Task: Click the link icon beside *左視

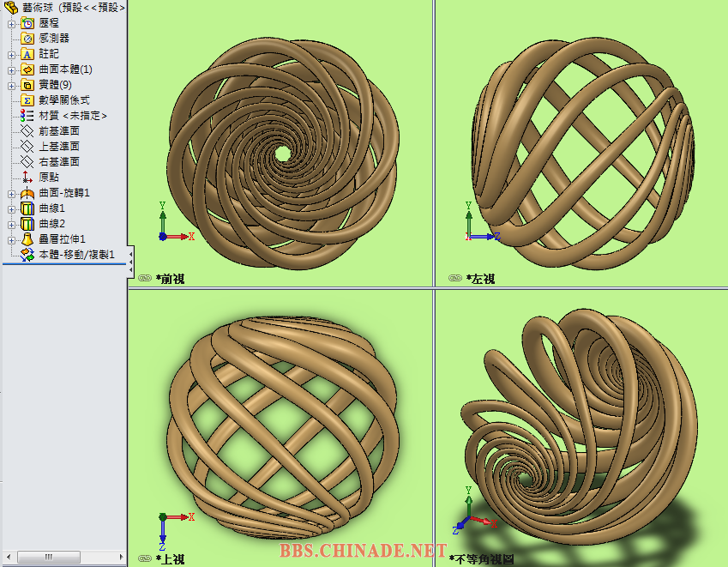Action: click(455, 278)
